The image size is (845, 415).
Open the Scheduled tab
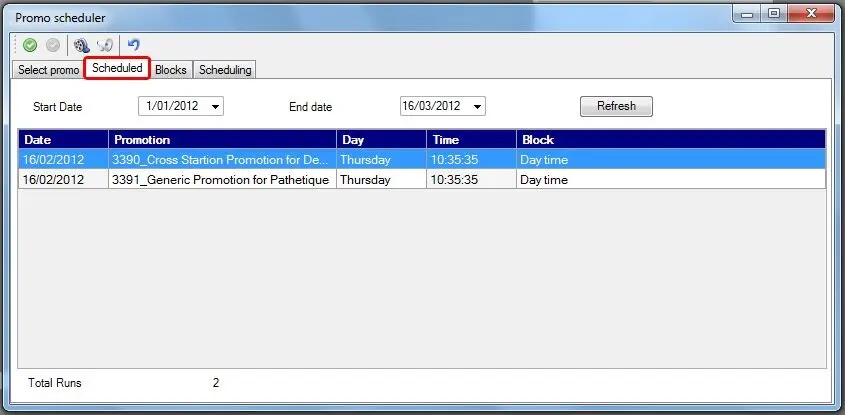[117, 68]
